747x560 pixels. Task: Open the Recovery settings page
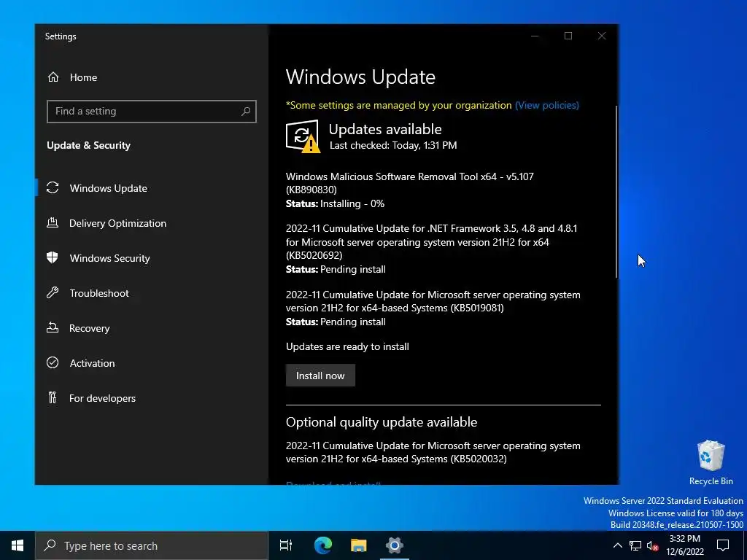pyautogui.click(x=152, y=328)
